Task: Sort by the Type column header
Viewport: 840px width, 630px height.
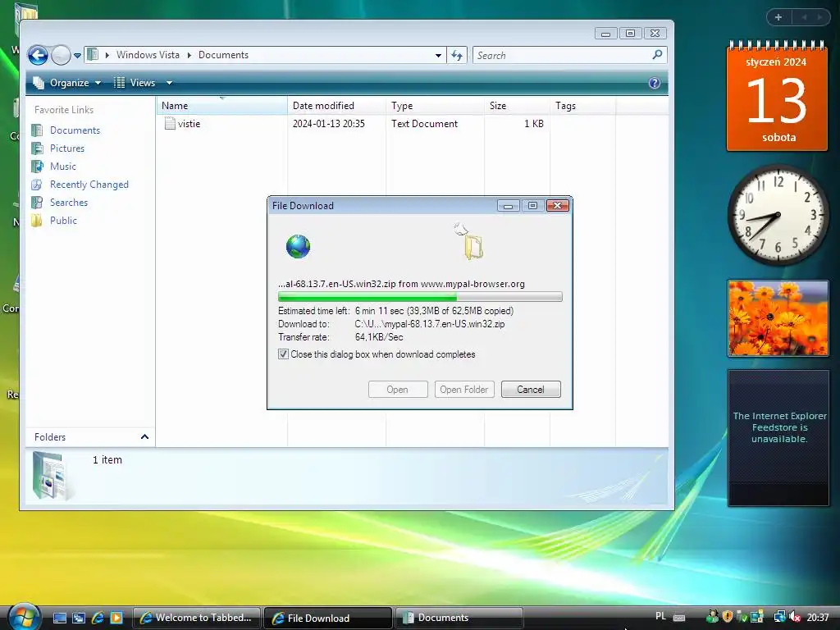Action: 435,106
